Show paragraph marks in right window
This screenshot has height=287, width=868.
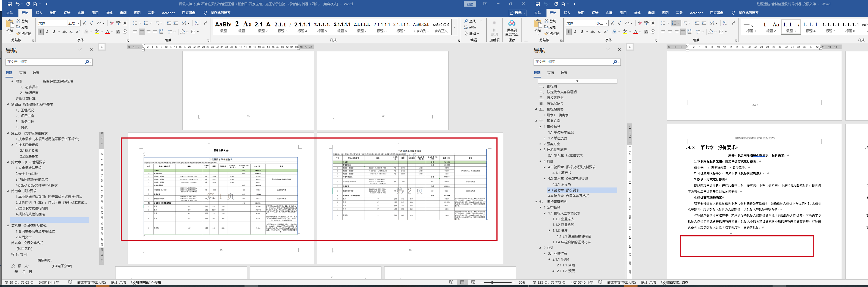point(734,23)
